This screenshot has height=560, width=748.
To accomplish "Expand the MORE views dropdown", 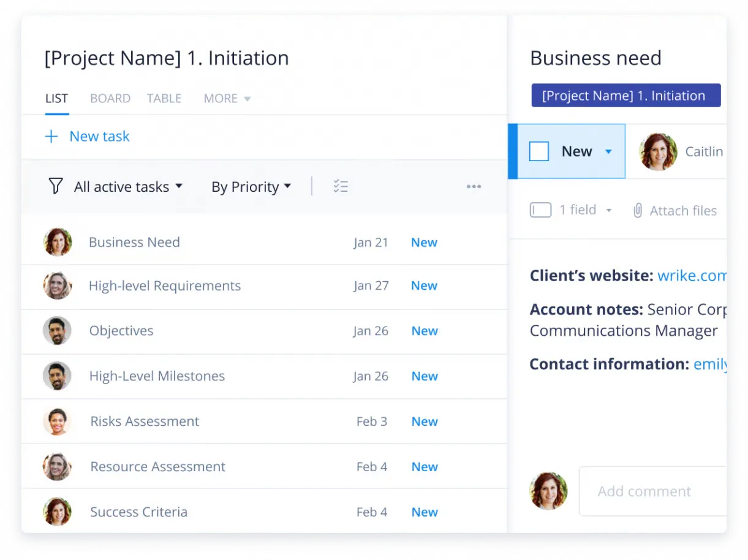I will click(227, 98).
